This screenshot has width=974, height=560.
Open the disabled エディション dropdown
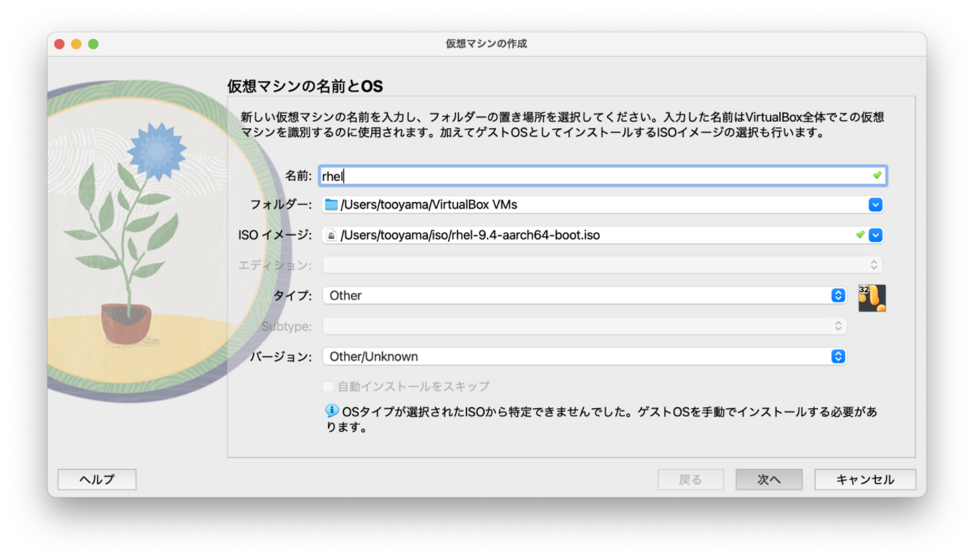pyautogui.click(x=602, y=265)
